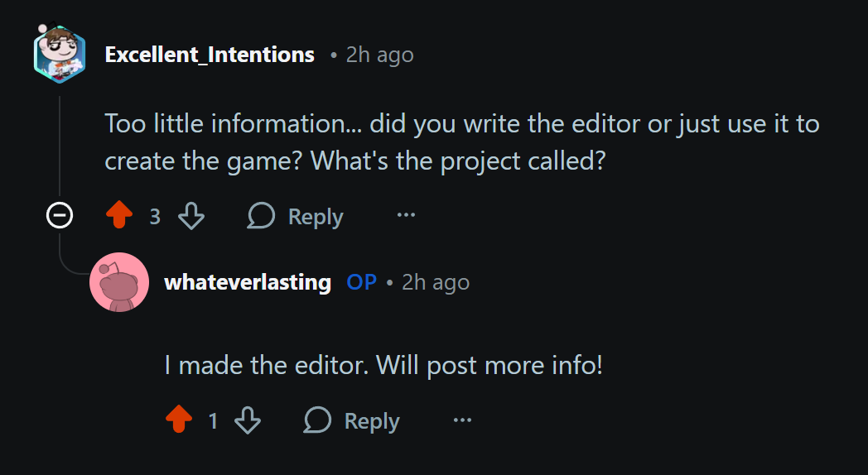This screenshot has width=868, height=475.
Task: Open the Excellent_Intentions user profile
Action: point(210,55)
